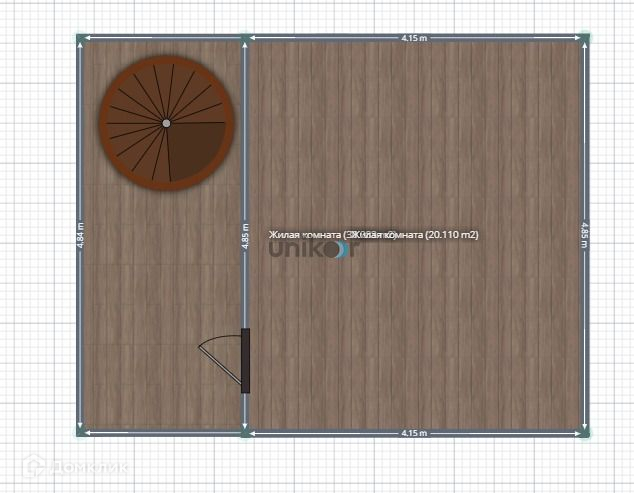Click the bottom-right wall corner node
This screenshot has width=634, height=493.
point(585,433)
